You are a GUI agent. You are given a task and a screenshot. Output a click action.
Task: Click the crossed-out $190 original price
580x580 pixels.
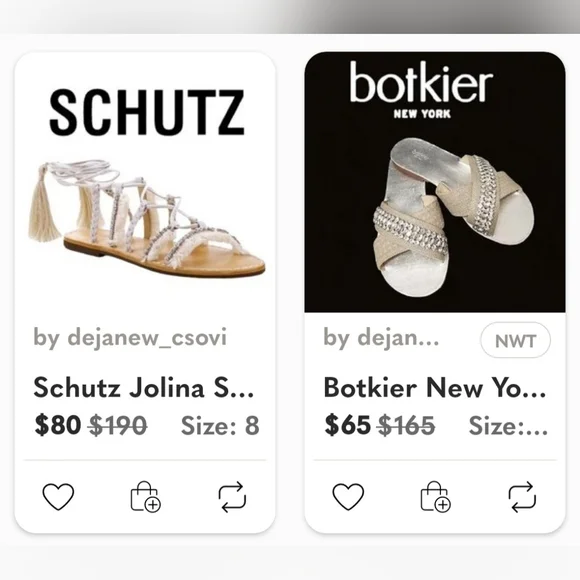click(x=118, y=425)
